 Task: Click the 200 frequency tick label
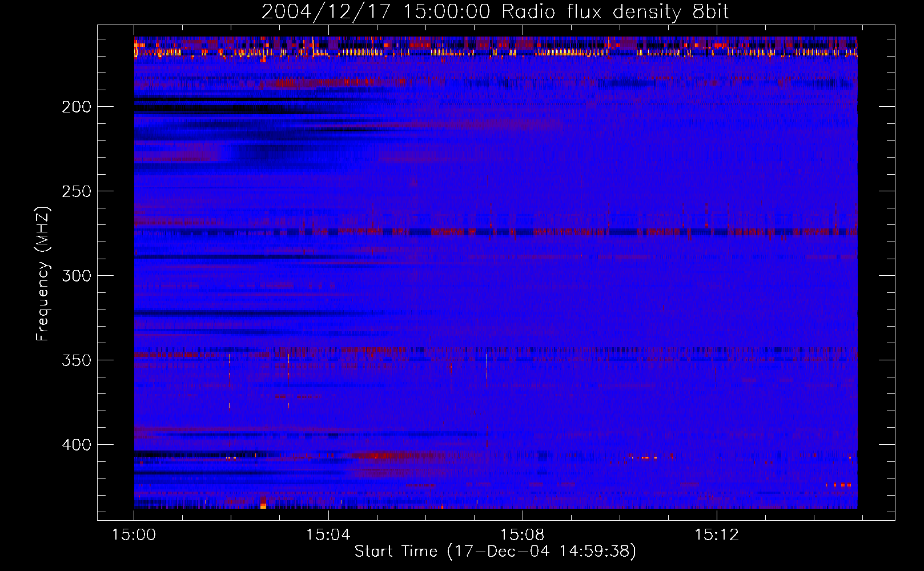point(77,107)
